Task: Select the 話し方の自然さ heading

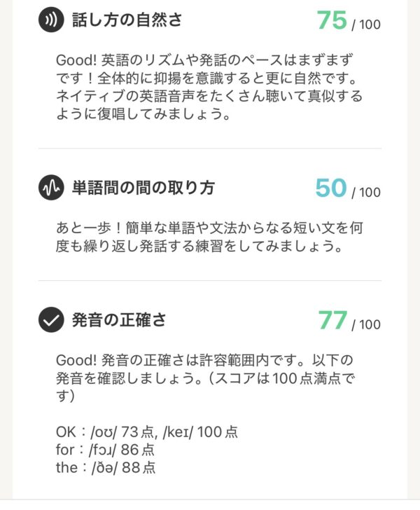Action: click(x=127, y=20)
